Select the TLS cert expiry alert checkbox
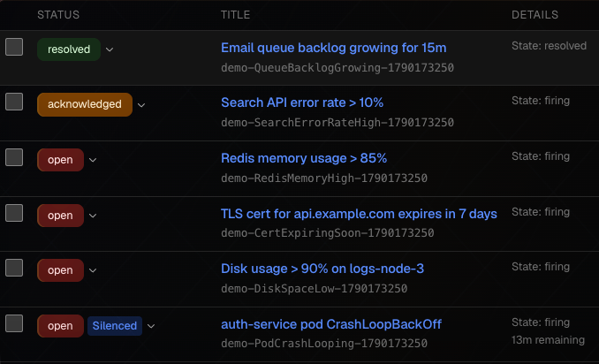The image size is (599, 364). (14, 213)
